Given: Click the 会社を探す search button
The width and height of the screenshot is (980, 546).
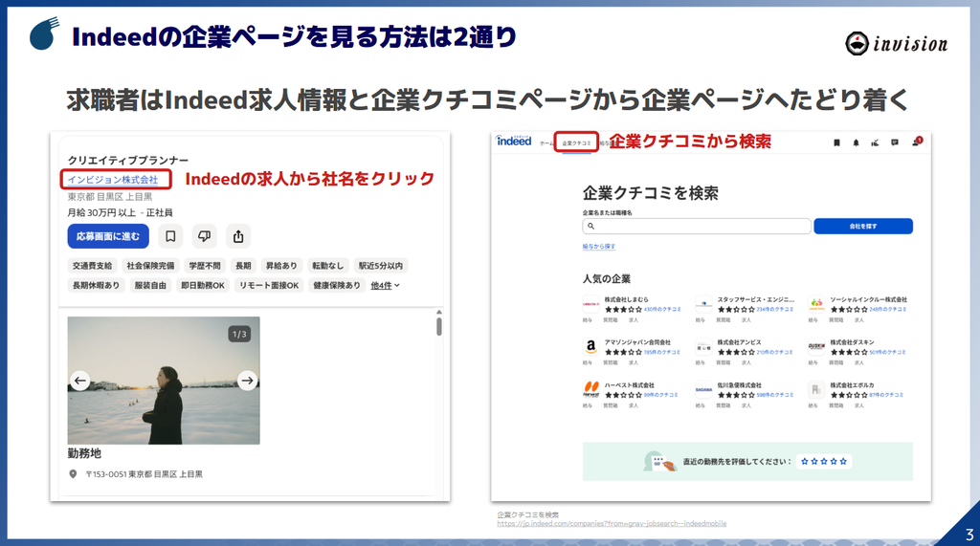Looking at the screenshot, I should [863, 227].
